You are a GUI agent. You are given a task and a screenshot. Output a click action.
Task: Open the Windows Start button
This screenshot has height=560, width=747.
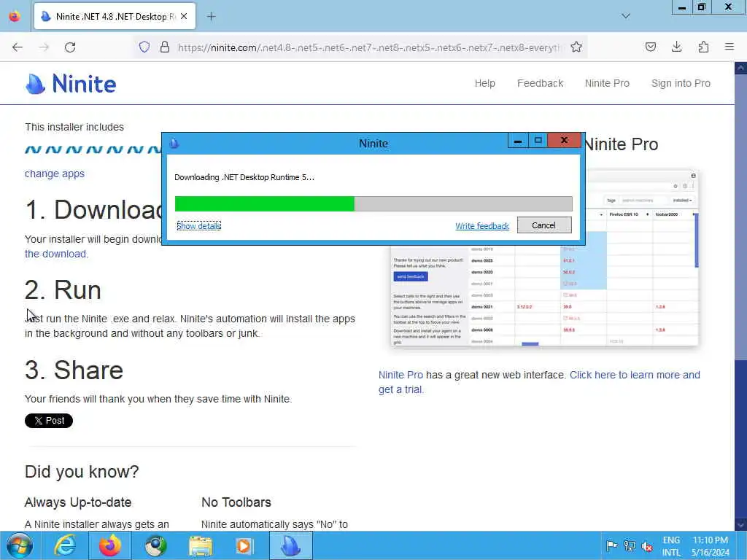coord(20,545)
